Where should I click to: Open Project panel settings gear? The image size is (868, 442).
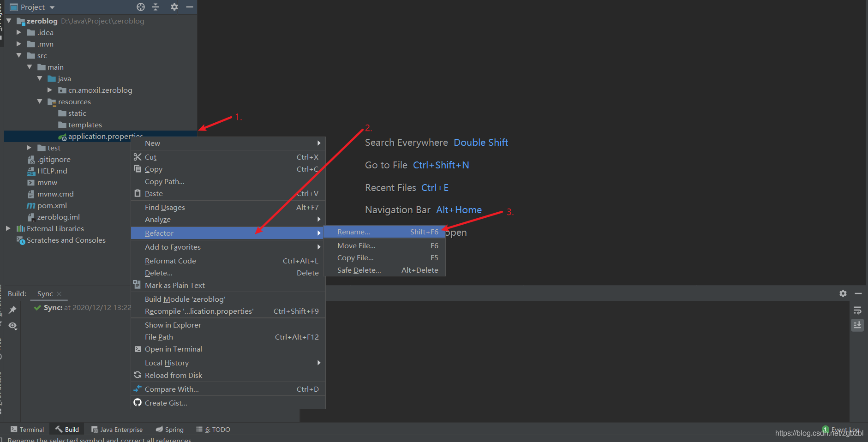pos(174,7)
